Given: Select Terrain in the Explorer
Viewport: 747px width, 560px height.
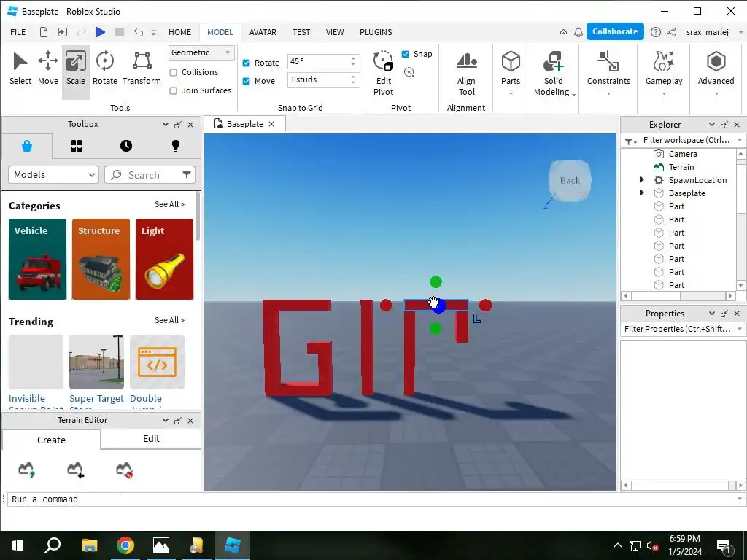Looking at the screenshot, I should pyautogui.click(x=681, y=167).
